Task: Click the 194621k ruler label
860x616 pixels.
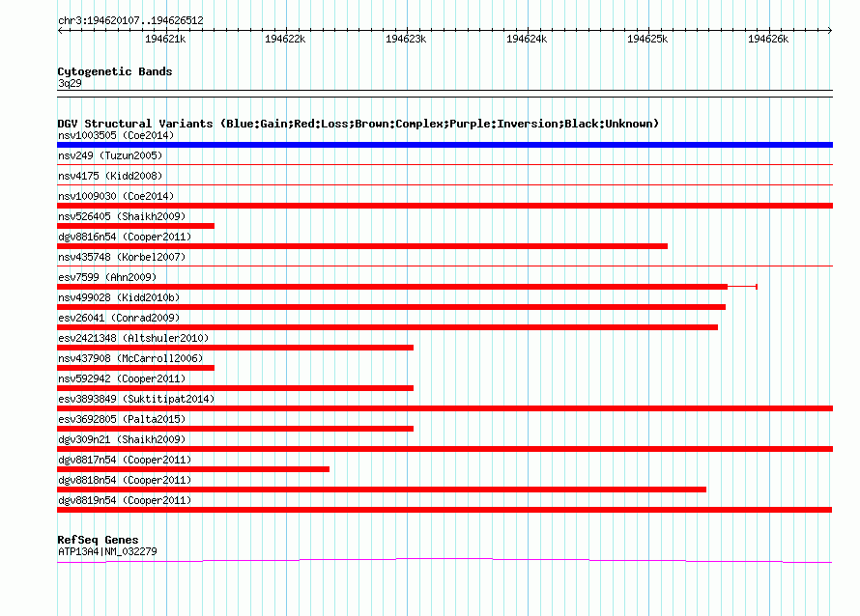Action: click(x=165, y=39)
